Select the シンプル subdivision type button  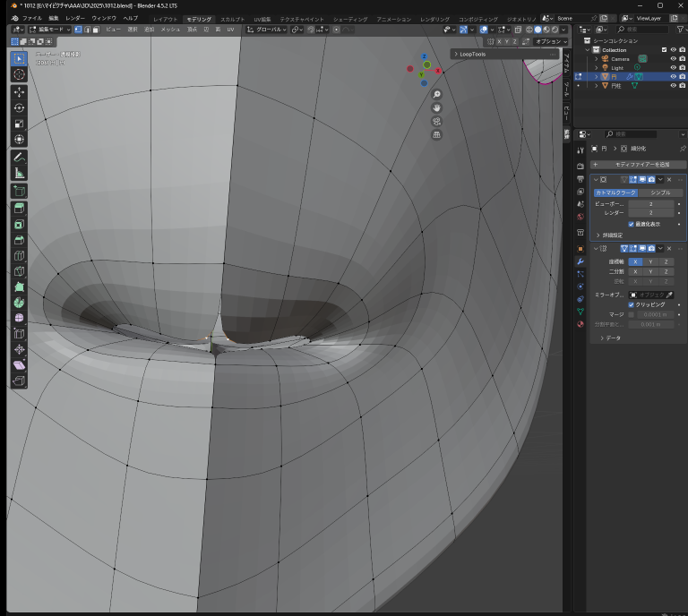[660, 192]
